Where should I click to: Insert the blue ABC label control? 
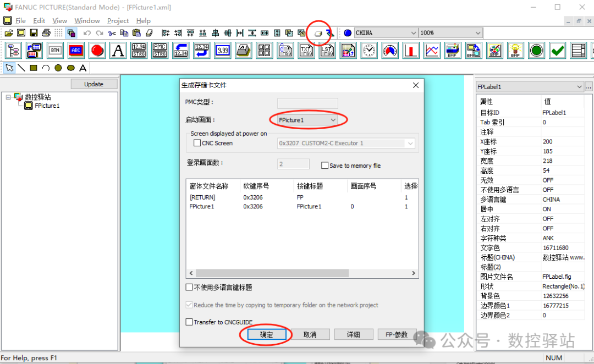tap(76, 51)
